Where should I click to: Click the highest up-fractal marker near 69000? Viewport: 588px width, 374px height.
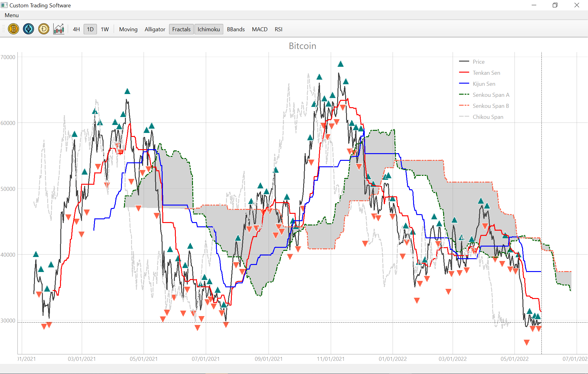point(341,64)
